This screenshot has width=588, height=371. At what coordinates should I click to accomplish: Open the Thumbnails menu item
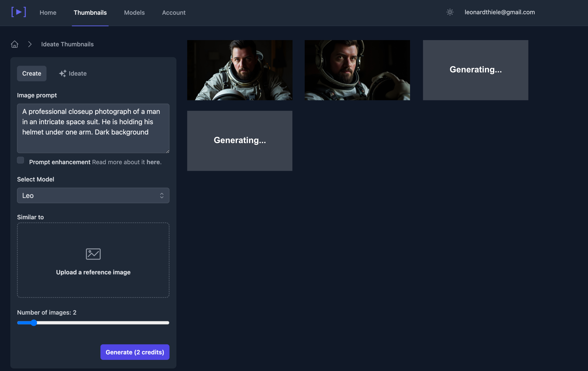click(x=90, y=12)
